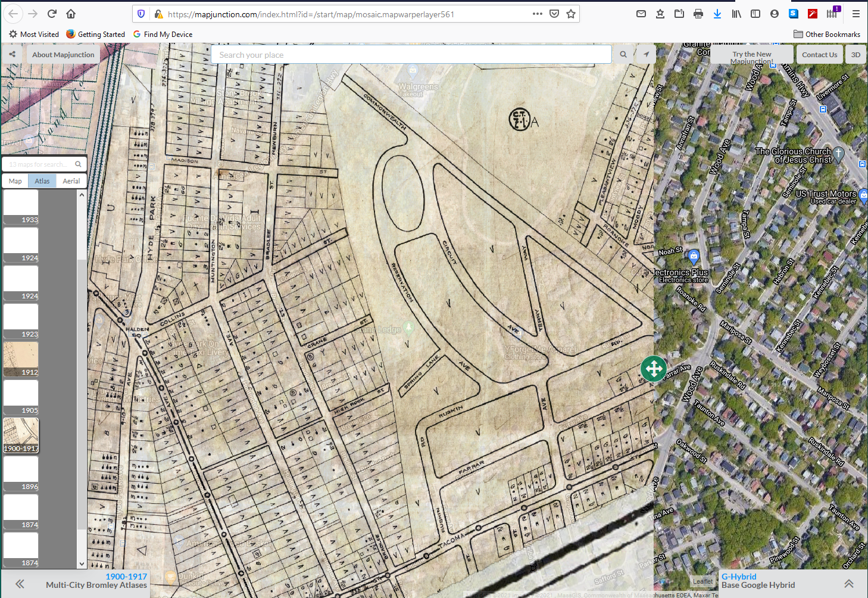The image size is (868, 598).
Task: Open the About Mapjunction button
Action: 63,54
